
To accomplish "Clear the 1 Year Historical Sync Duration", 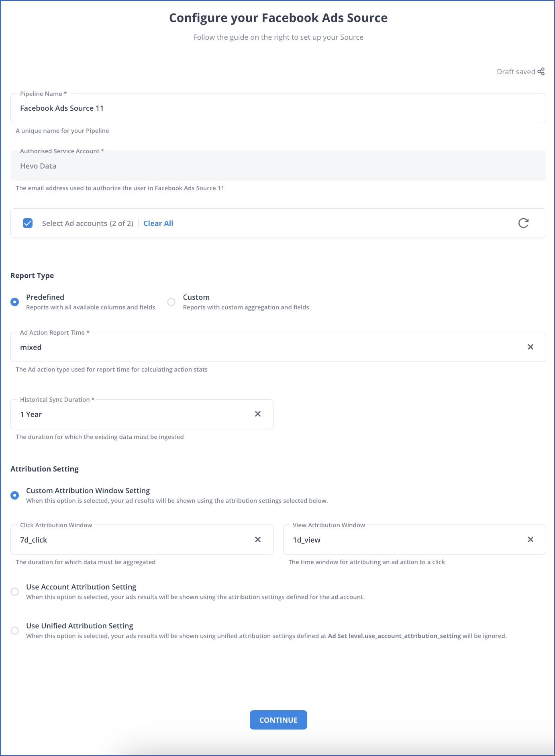I will [x=258, y=414].
